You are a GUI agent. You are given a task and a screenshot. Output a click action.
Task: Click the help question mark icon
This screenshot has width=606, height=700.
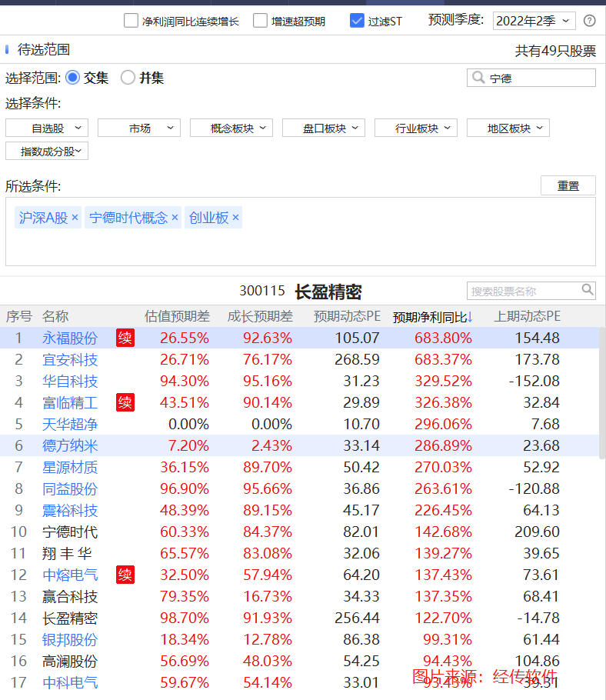[x=590, y=21]
